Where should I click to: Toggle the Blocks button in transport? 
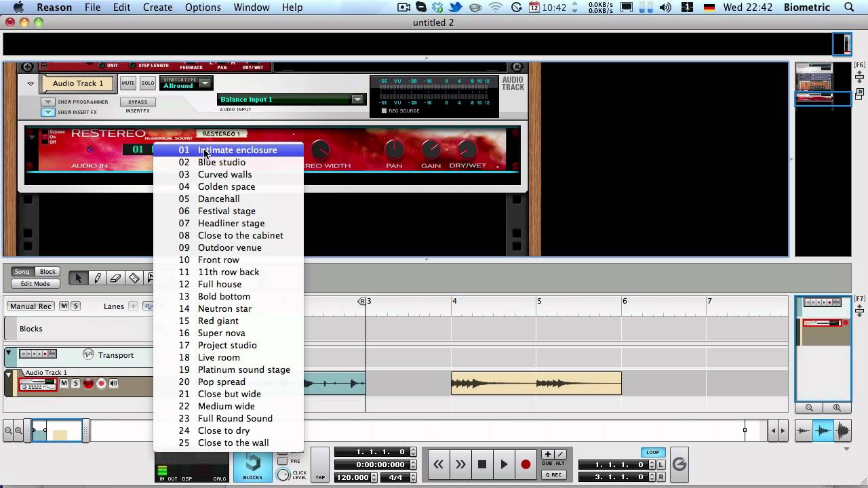252,466
